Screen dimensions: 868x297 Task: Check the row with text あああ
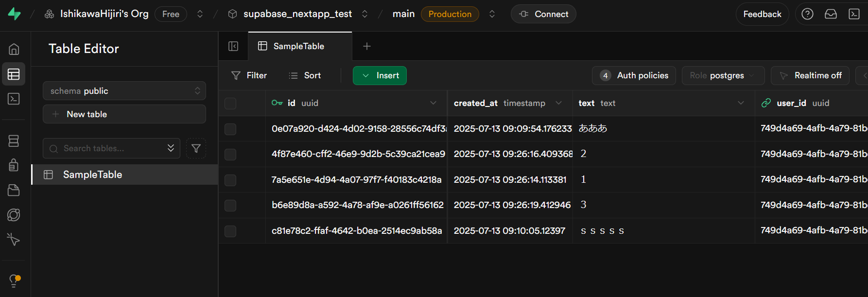pos(230,129)
